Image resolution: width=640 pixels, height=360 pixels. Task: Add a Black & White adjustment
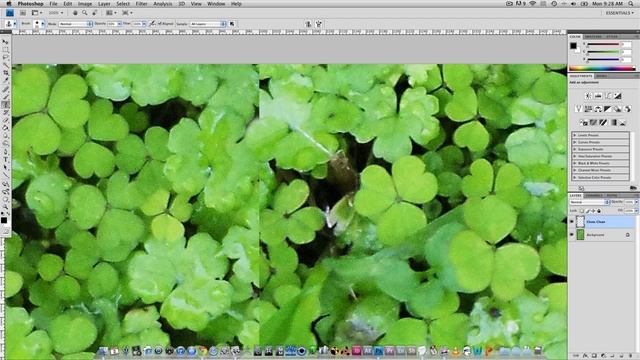pyautogui.click(x=608, y=109)
